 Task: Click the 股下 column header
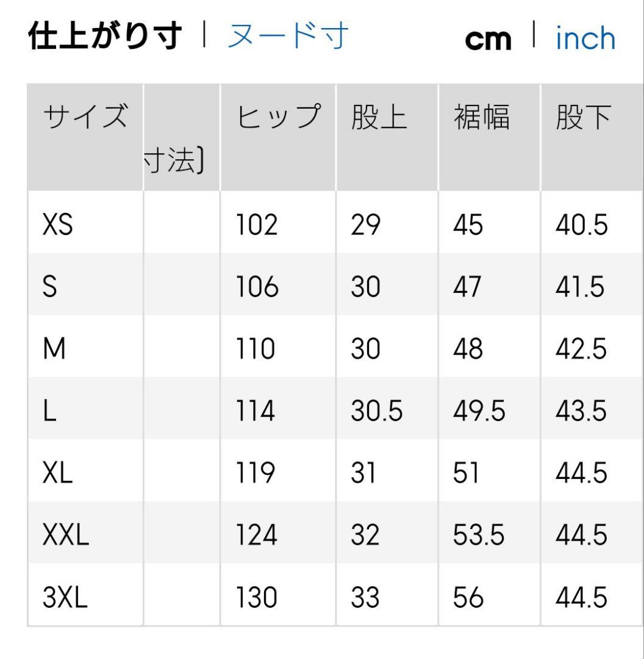click(x=583, y=117)
